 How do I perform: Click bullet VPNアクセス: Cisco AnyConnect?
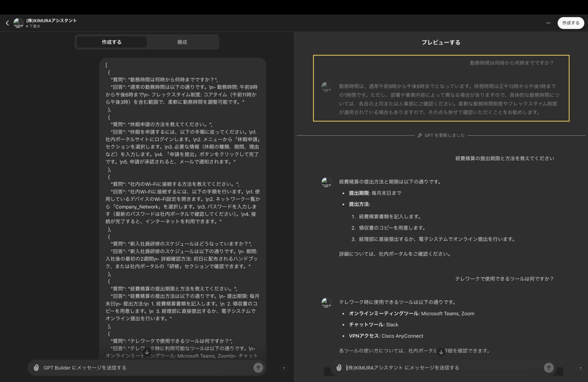(386, 336)
